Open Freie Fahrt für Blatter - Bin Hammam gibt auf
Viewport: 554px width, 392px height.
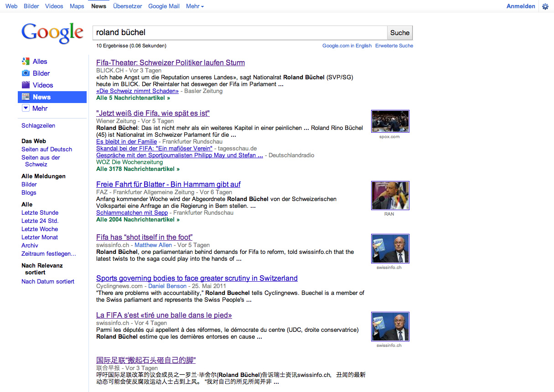pos(168,185)
